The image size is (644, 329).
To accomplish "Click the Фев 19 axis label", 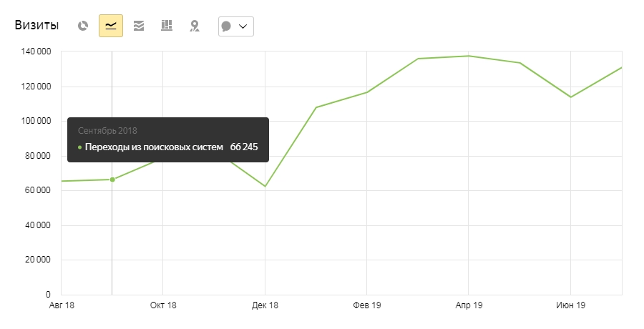I will tap(366, 305).
